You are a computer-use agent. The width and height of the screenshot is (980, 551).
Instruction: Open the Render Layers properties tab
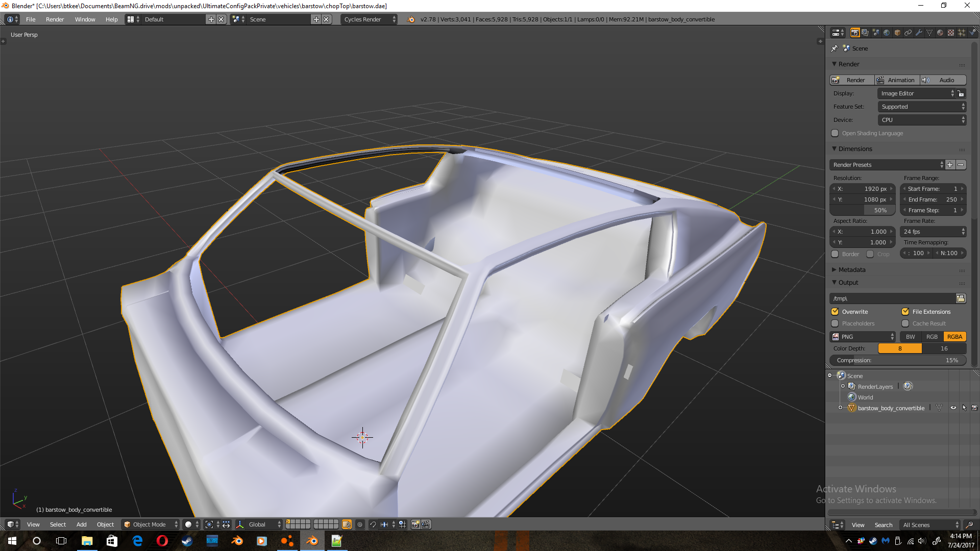pyautogui.click(x=865, y=33)
